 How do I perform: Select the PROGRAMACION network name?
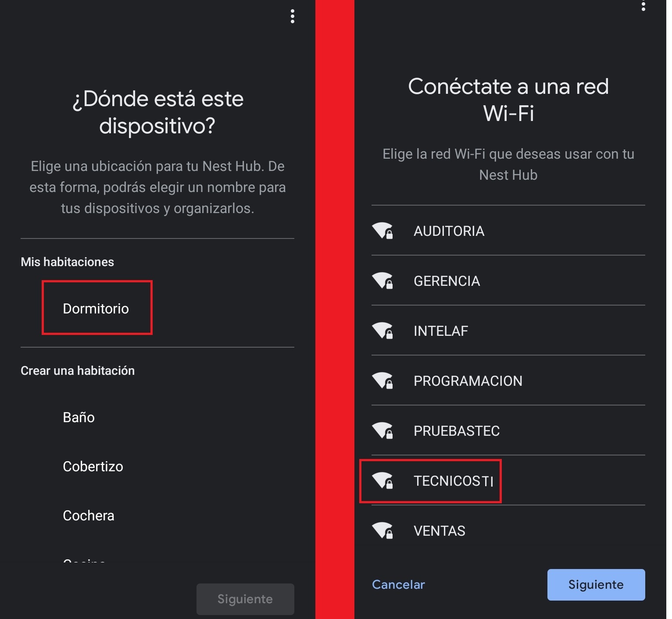pos(468,381)
